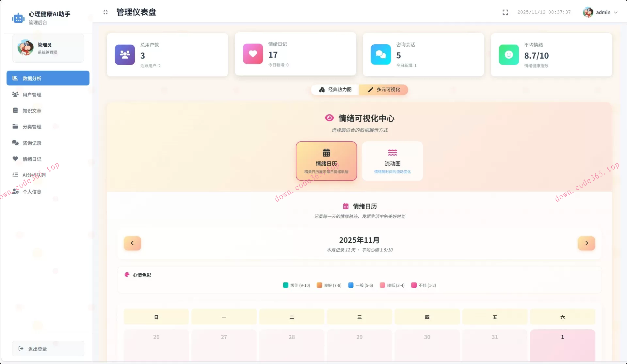The image size is (627, 364).
Task: Go to the previous month in the calendar
Action: click(132, 243)
